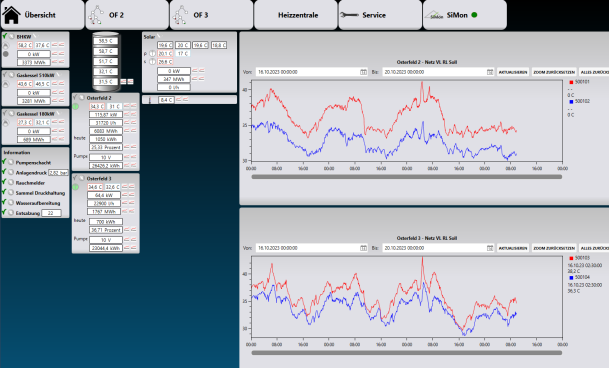Toggle the Sammel Druckhaltung checkmark
The height and width of the screenshot is (368, 609).
click(x=4, y=192)
